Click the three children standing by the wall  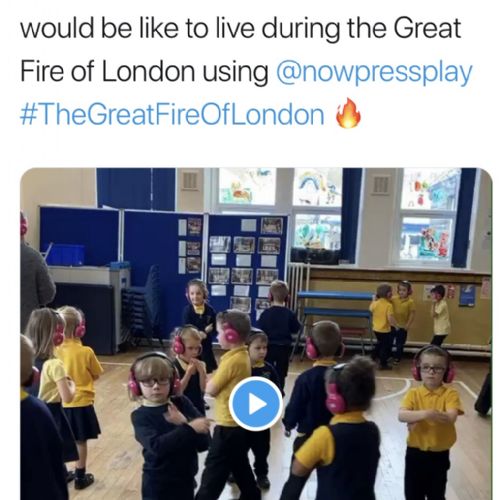pyautogui.click(x=410, y=322)
